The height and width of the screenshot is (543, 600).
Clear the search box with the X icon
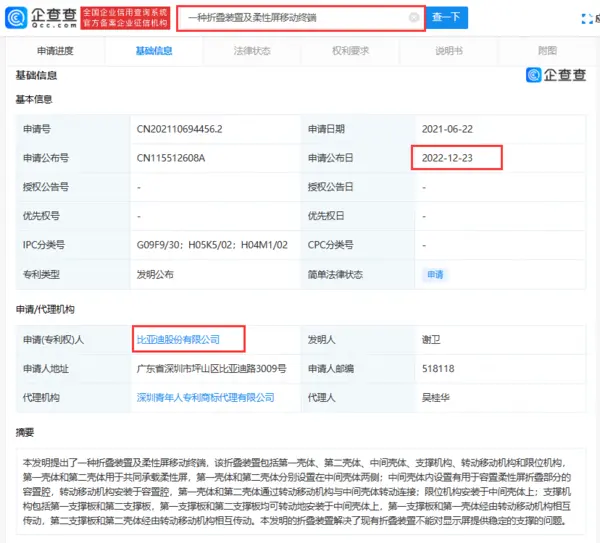tap(414, 18)
